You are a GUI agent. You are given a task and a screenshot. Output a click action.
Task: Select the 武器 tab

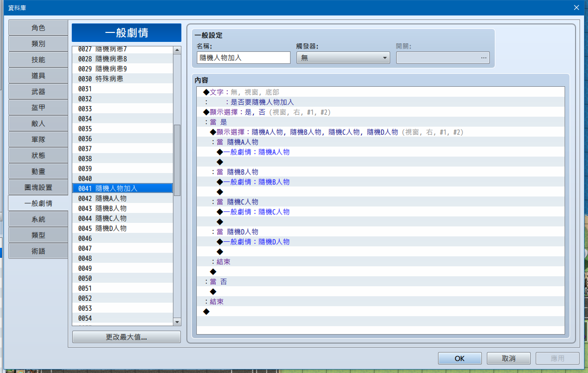click(x=38, y=92)
